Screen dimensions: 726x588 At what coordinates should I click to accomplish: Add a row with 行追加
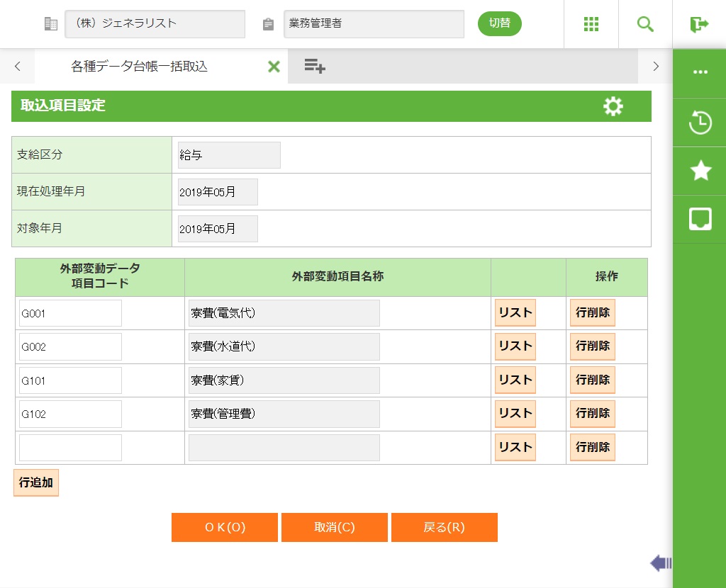[x=36, y=482]
